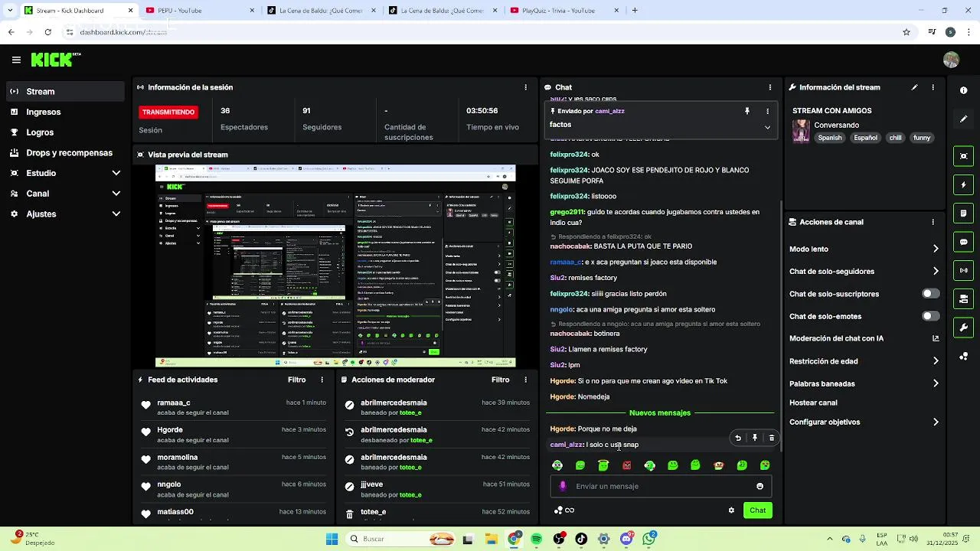Reply to the cami_alzz message
980x551 pixels.
tap(738, 438)
